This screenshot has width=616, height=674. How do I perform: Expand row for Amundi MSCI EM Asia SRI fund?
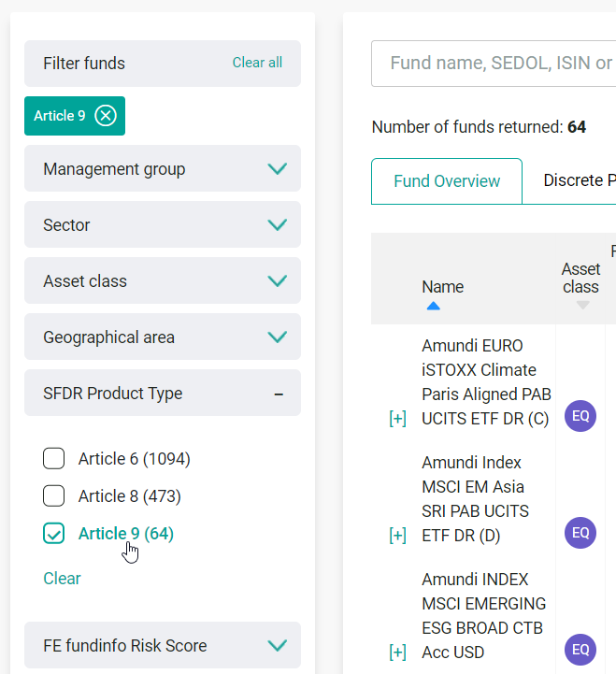pyautogui.click(x=397, y=535)
